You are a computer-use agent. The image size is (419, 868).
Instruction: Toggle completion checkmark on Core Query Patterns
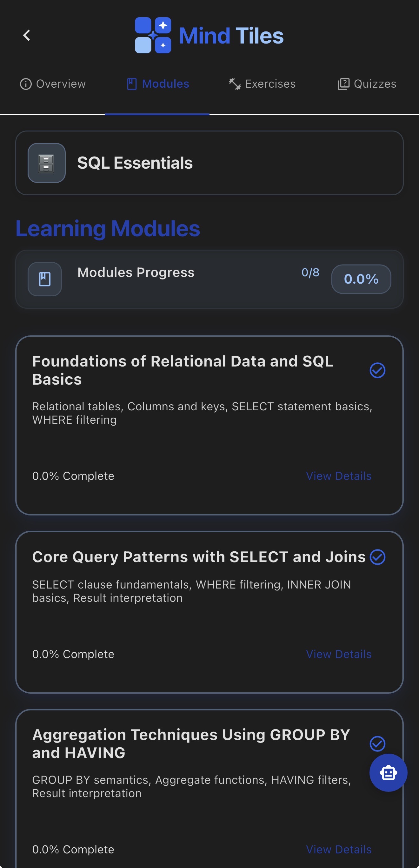pos(377,557)
